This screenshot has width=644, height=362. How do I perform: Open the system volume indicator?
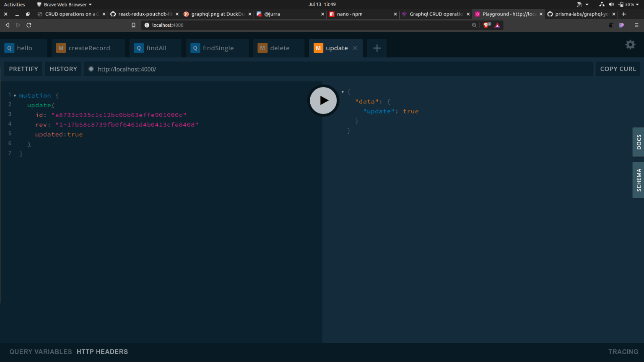point(611,5)
